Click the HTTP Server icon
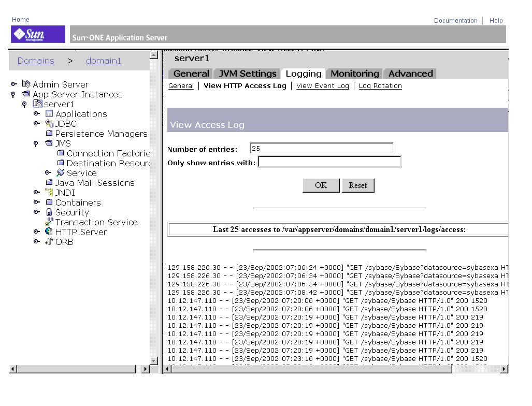Image resolution: width=532 pixels, height=406 pixels. 49,232
